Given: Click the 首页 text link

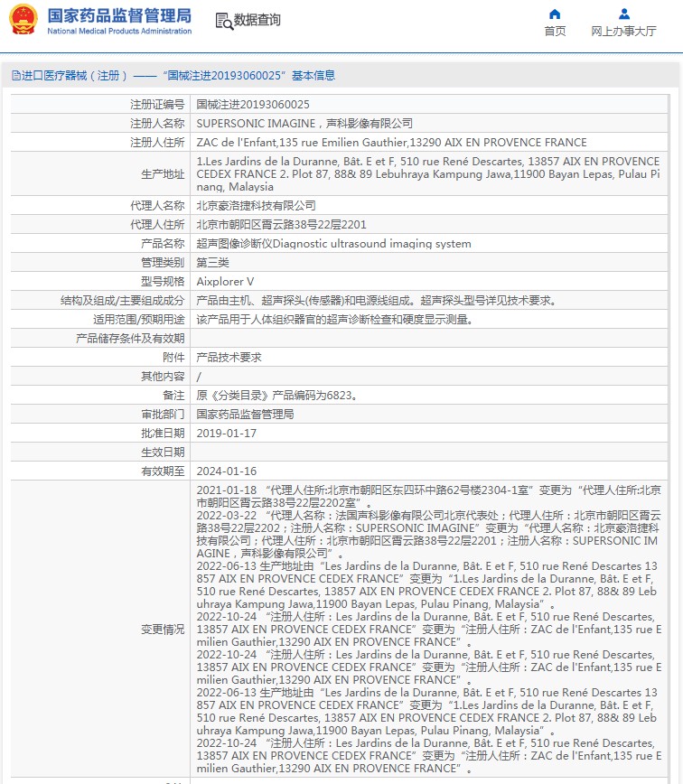Looking at the screenshot, I should [x=555, y=31].
